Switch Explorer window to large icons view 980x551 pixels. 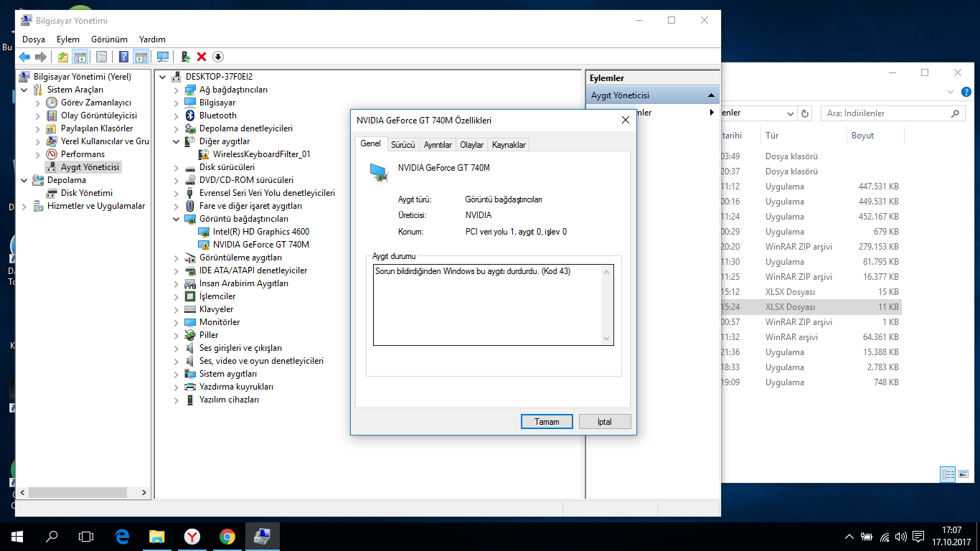point(963,474)
